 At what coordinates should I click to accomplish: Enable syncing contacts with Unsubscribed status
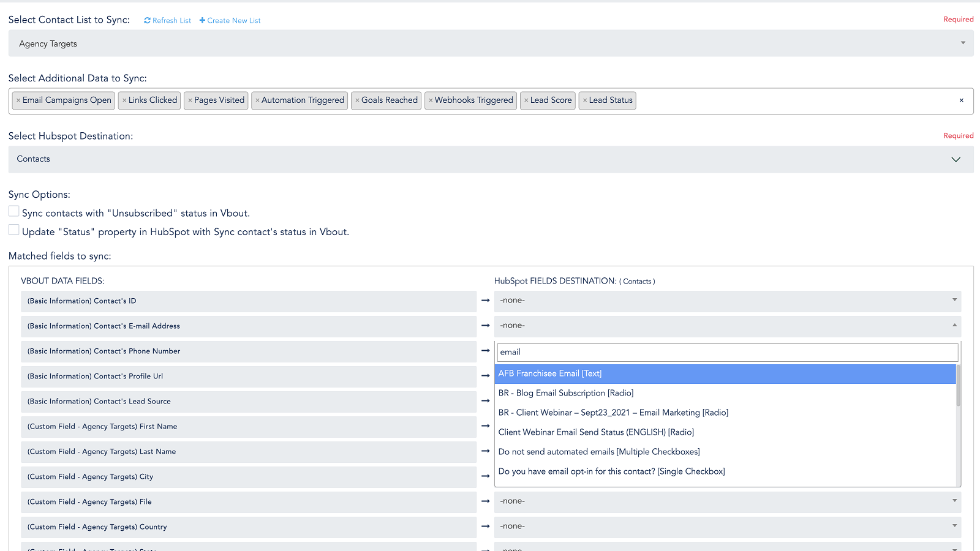(13, 211)
